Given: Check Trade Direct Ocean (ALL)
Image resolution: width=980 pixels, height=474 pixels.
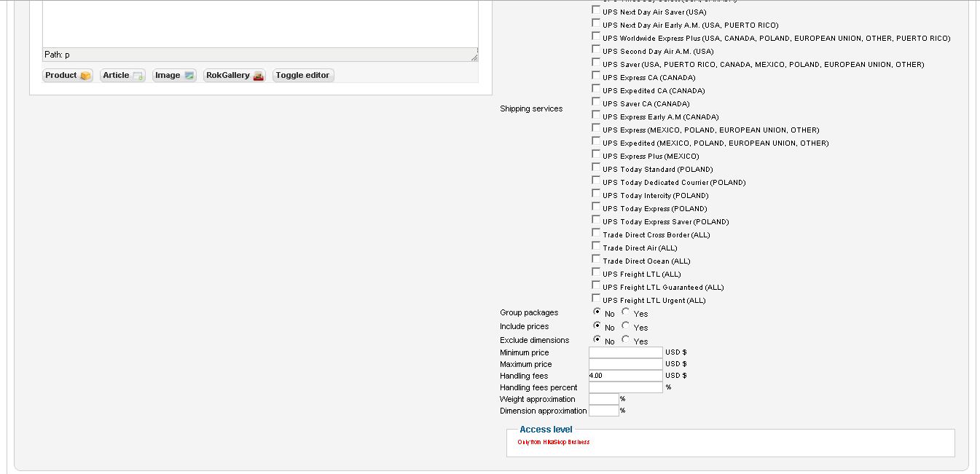Looking at the screenshot, I should (596, 260).
